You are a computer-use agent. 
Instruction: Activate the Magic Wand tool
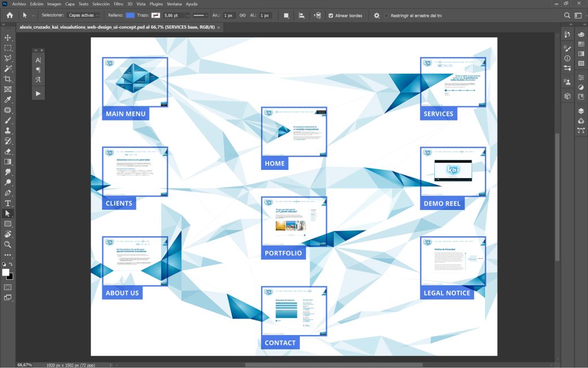[7, 69]
